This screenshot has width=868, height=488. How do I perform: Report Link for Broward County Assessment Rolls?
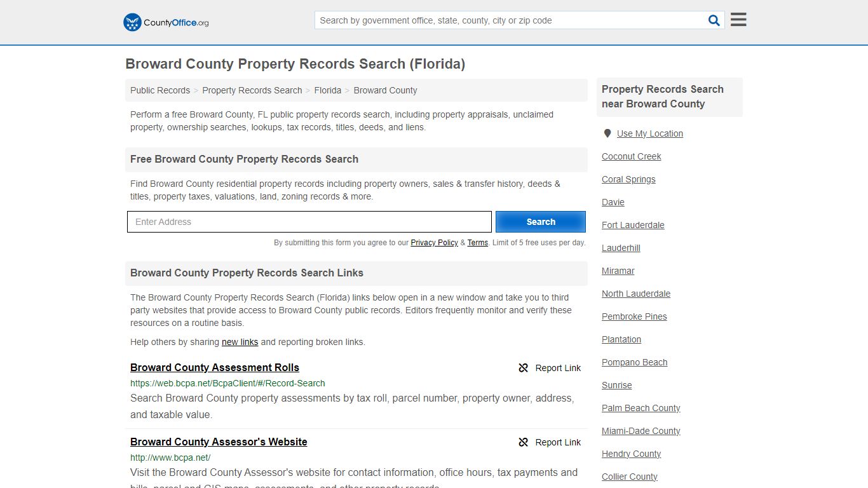(558, 367)
